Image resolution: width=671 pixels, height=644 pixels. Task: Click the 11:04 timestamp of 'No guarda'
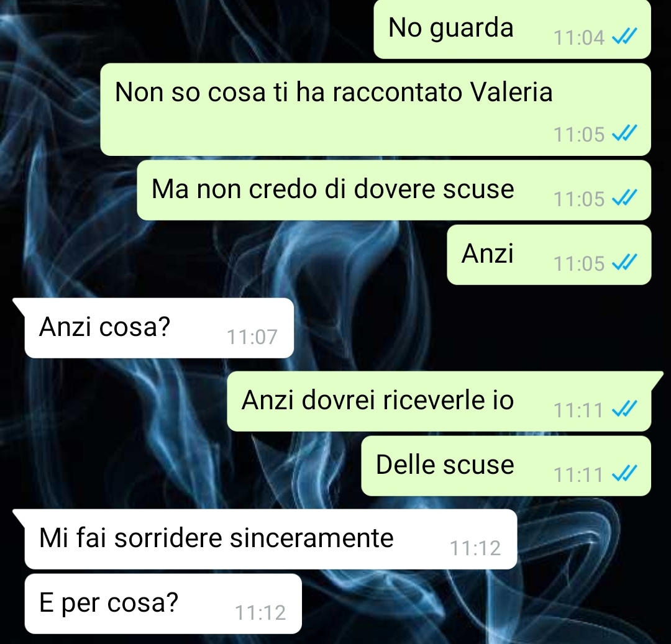pyautogui.click(x=578, y=38)
